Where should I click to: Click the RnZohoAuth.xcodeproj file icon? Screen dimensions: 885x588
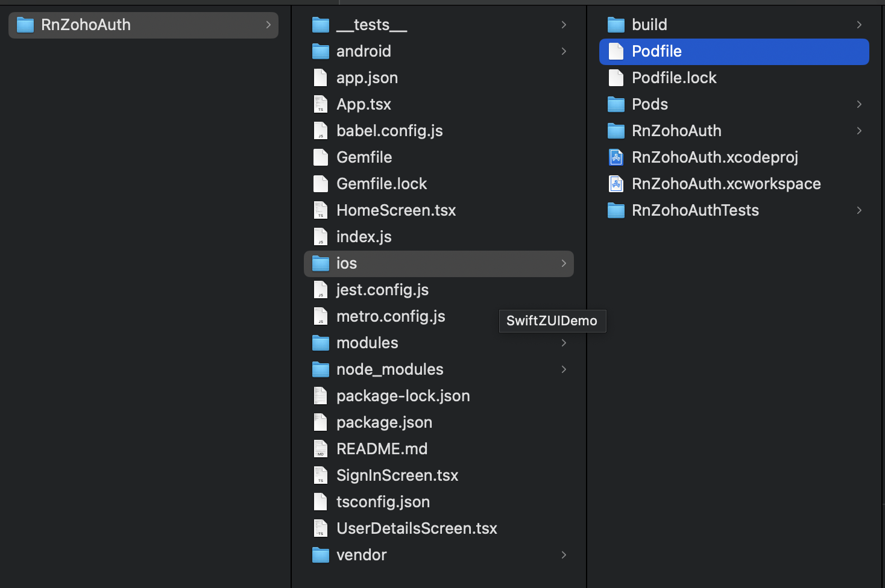(616, 157)
